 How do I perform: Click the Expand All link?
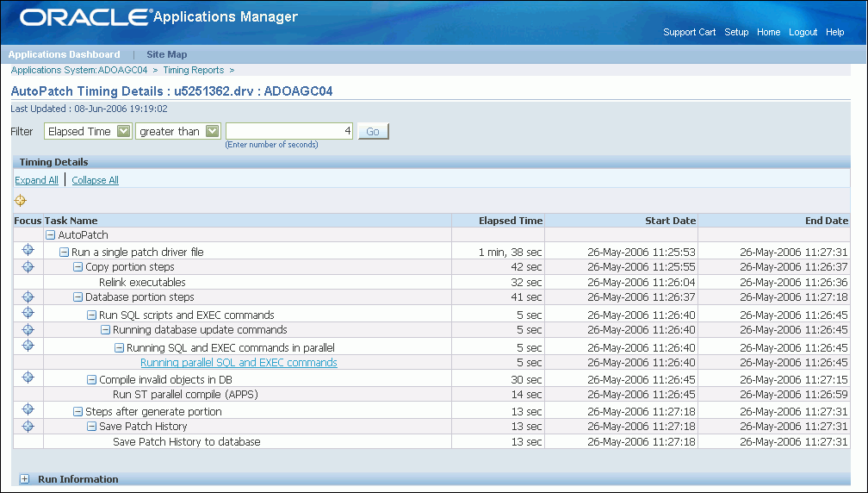pyautogui.click(x=36, y=180)
